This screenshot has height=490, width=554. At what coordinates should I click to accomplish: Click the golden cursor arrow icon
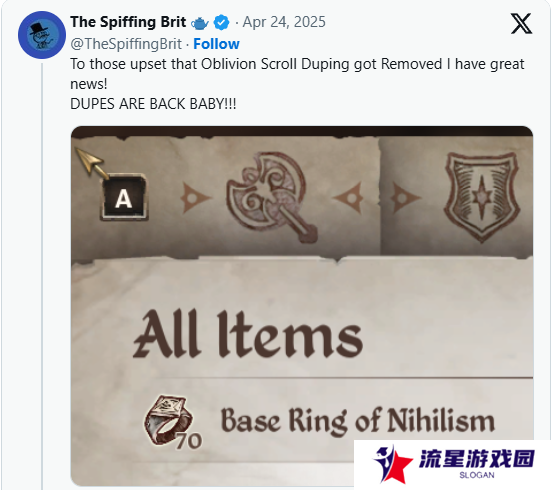(92, 163)
